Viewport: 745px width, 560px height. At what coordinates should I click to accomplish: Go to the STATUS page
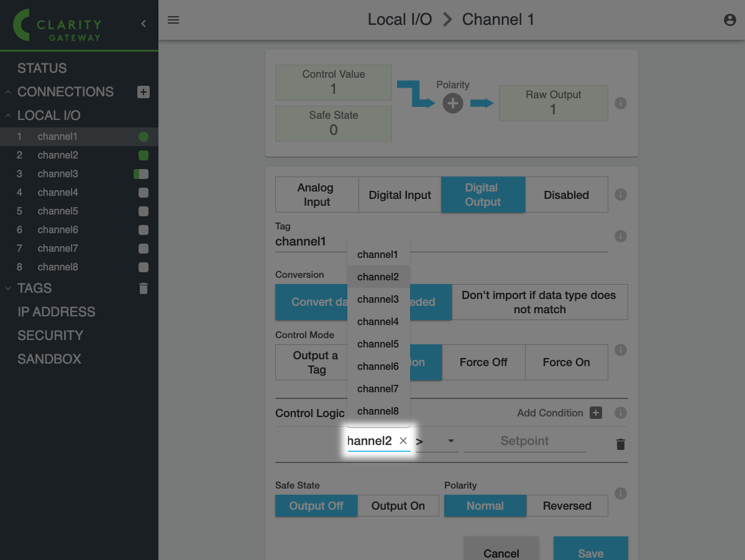[x=42, y=68]
